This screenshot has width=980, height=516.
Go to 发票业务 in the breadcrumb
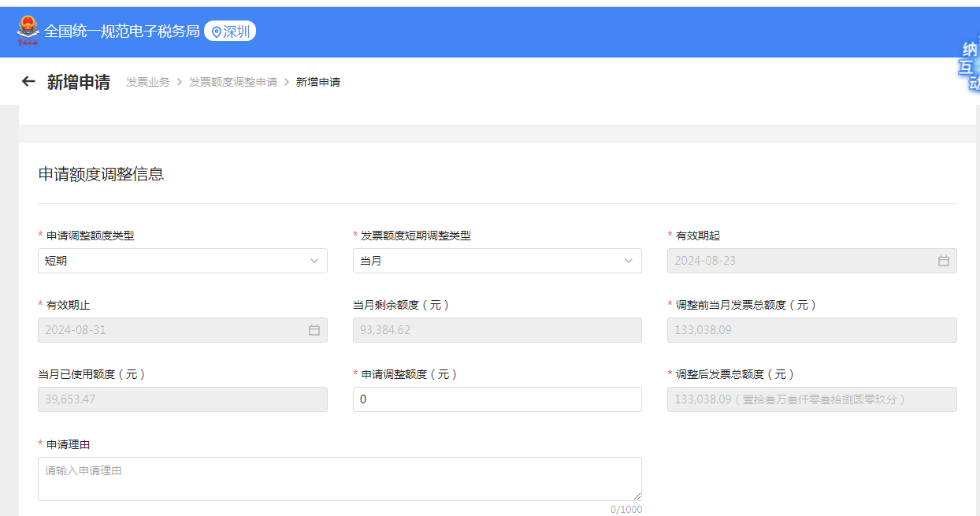(148, 82)
